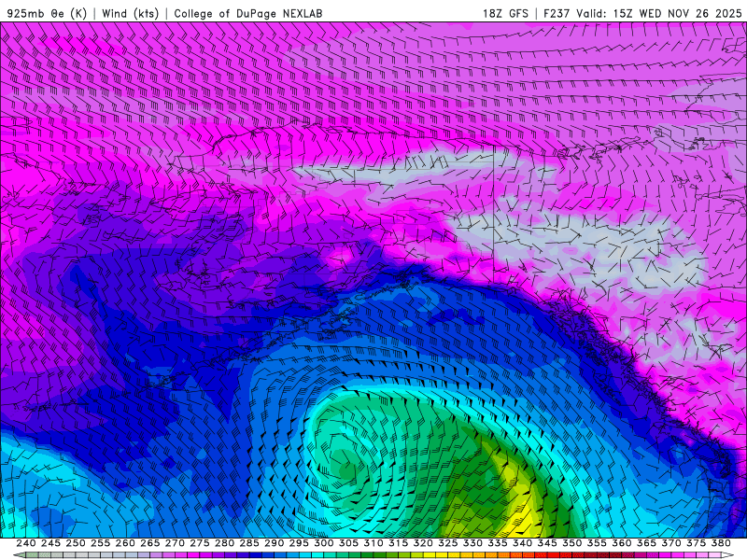Click the 350 value on the color scale
Image resolution: width=747 pixels, height=560 pixels.
pyautogui.click(x=571, y=543)
